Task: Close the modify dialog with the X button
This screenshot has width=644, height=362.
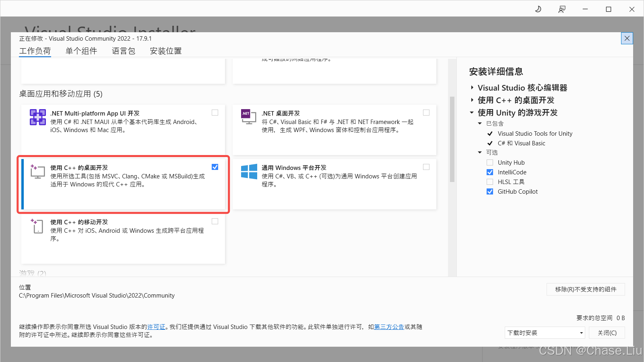Action: 627,38
